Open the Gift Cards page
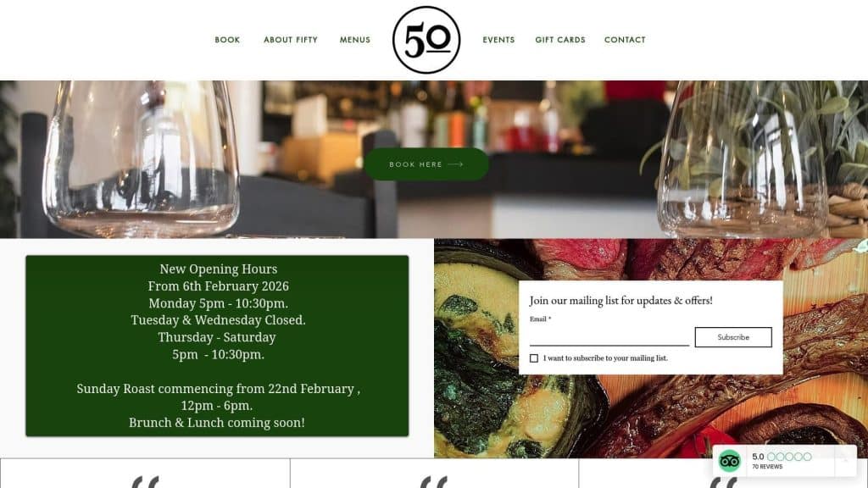Image resolution: width=868 pixels, height=488 pixels. click(560, 40)
